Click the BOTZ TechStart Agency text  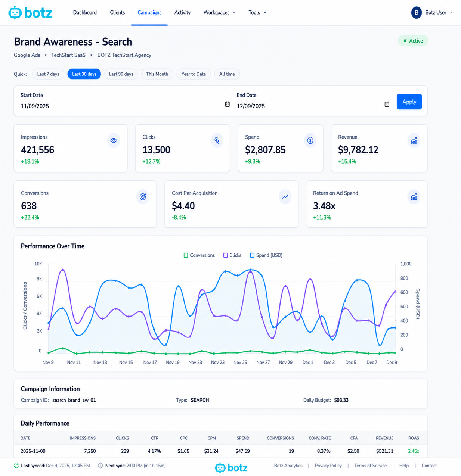tap(124, 55)
